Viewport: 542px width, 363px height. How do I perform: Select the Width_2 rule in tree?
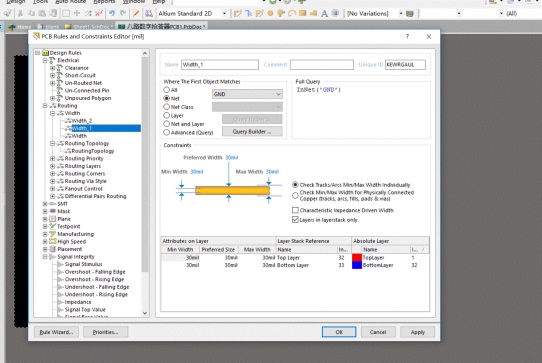coord(82,121)
